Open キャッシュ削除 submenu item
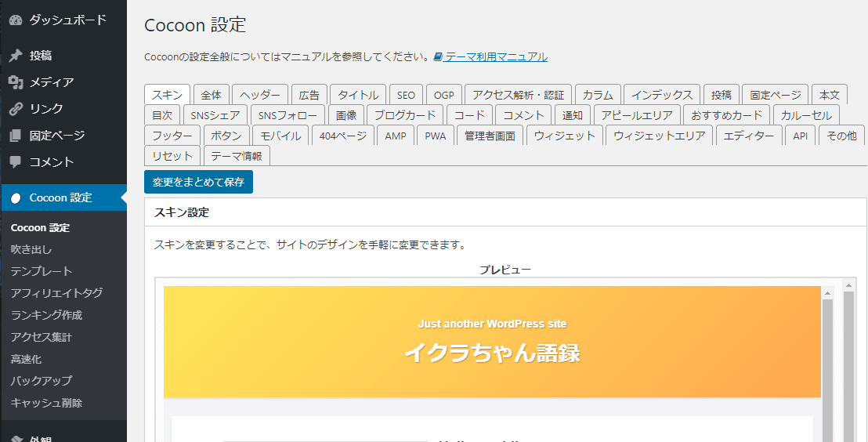868x442 pixels. point(46,404)
